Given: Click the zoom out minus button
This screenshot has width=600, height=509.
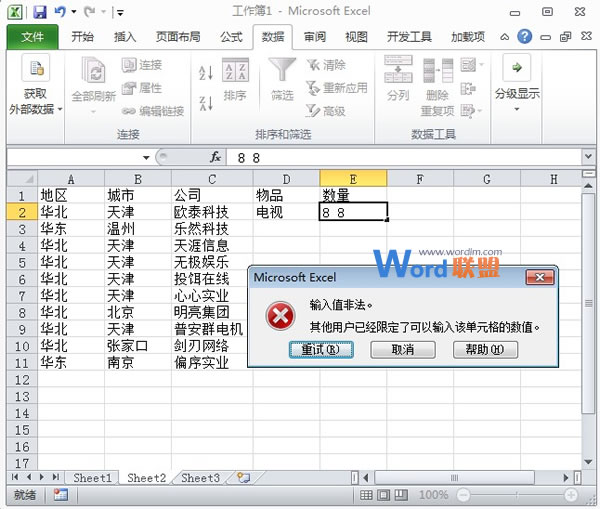Looking at the screenshot, I should click(463, 495).
